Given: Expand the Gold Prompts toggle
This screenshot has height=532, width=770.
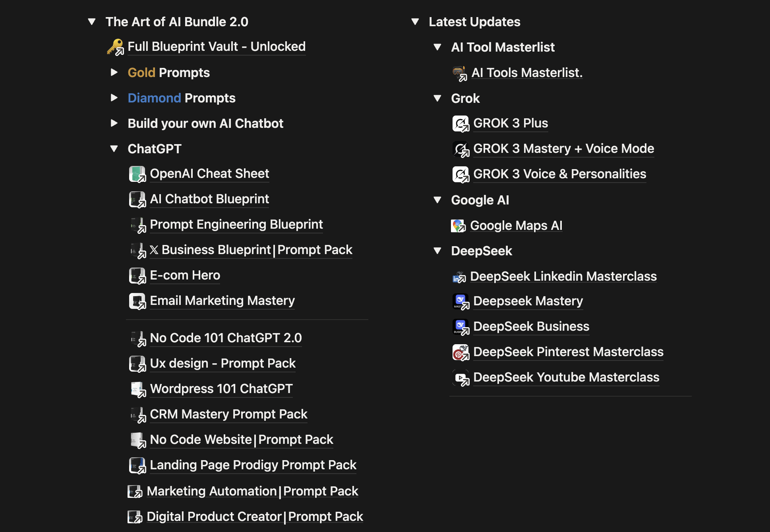Looking at the screenshot, I should click(x=114, y=72).
